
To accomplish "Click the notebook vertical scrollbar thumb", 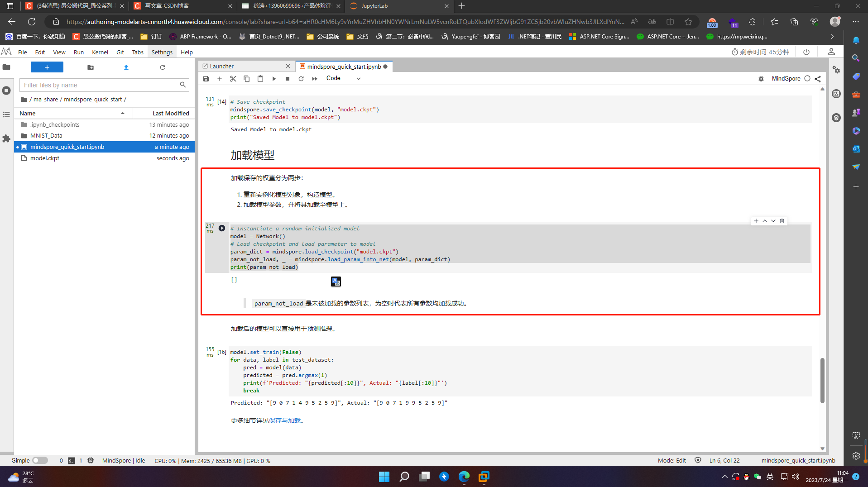I will [x=822, y=380].
